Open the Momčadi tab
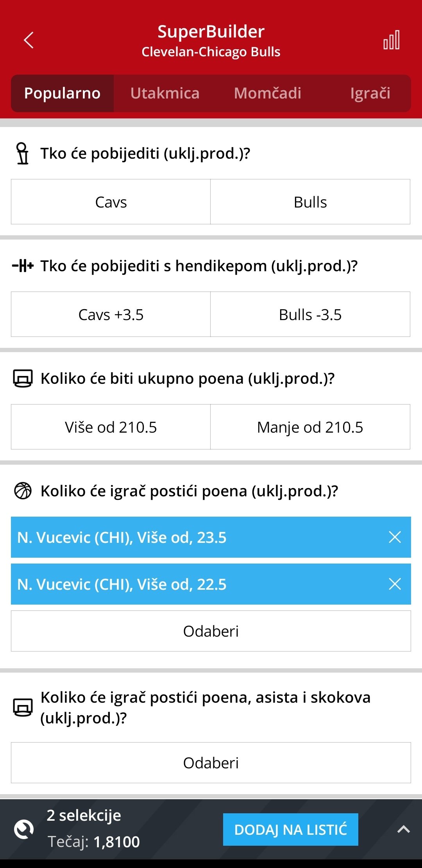Screen dimensions: 422x868 click(x=268, y=93)
